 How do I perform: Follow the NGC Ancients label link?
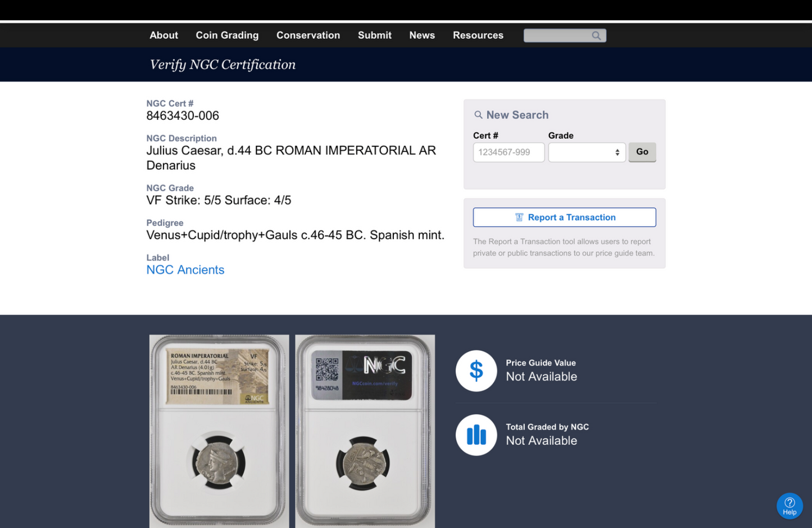185,270
